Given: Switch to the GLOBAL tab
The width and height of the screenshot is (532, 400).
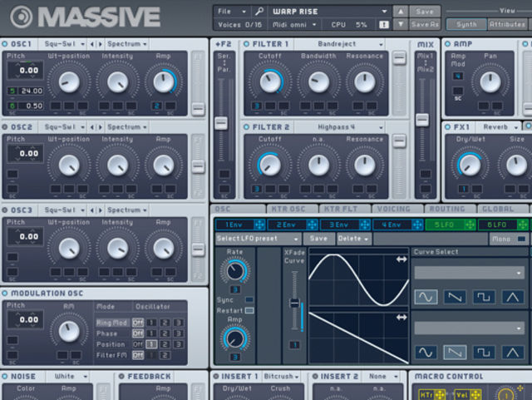Looking at the screenshot, I should tap(504, 210).
